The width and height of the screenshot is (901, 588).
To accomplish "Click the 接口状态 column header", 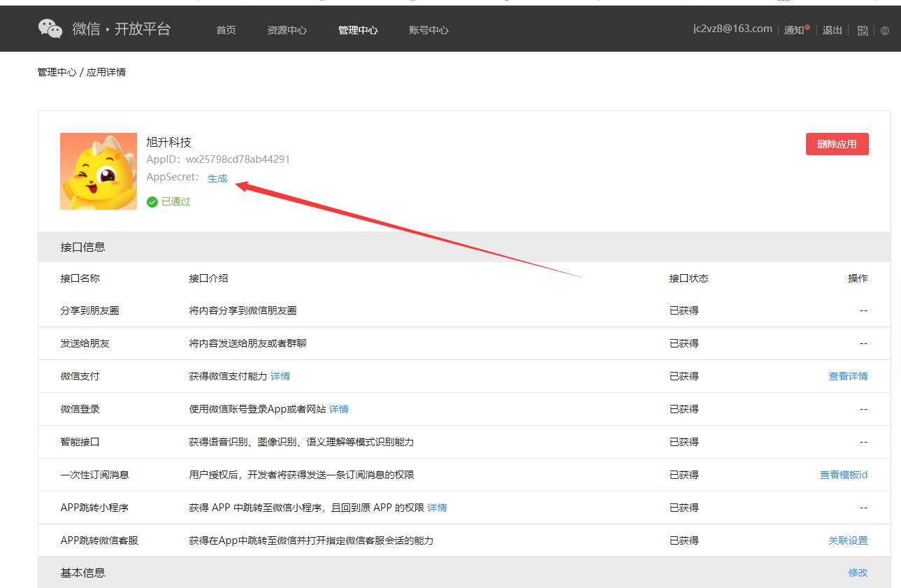I will coord(689,278).
